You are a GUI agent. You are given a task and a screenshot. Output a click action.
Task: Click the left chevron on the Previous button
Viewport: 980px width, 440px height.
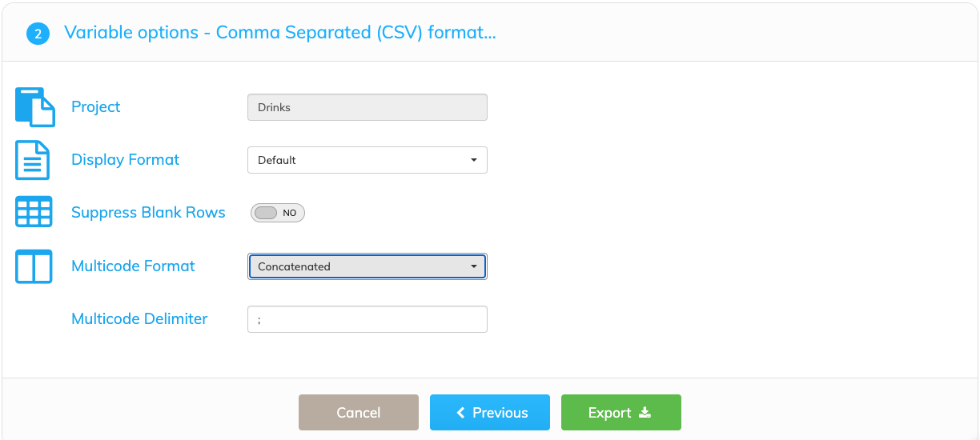coord(460,413)
